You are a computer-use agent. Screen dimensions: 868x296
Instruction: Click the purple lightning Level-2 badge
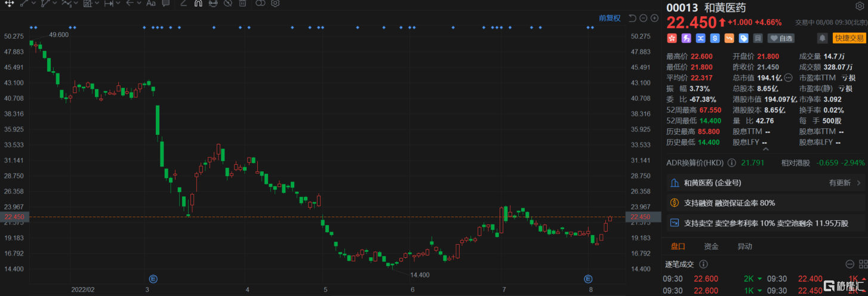pos(686,38)
